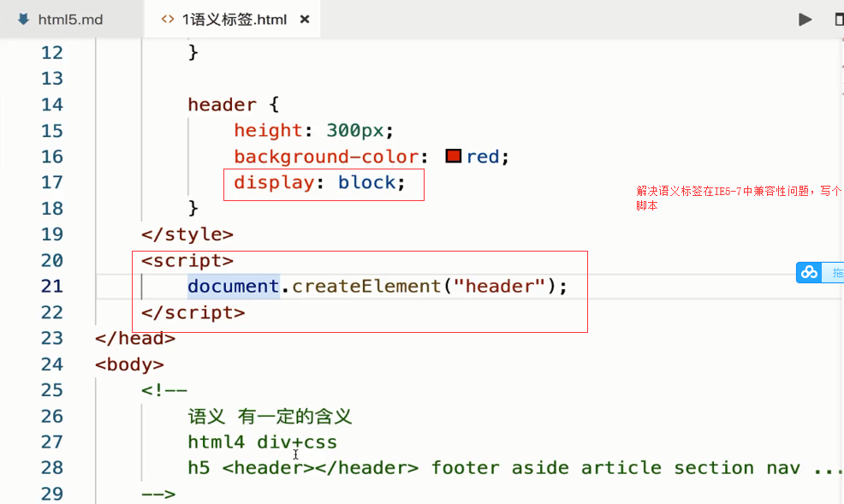Click line number 21 in the gutter

pyautogui.click(x=51, y=286)
